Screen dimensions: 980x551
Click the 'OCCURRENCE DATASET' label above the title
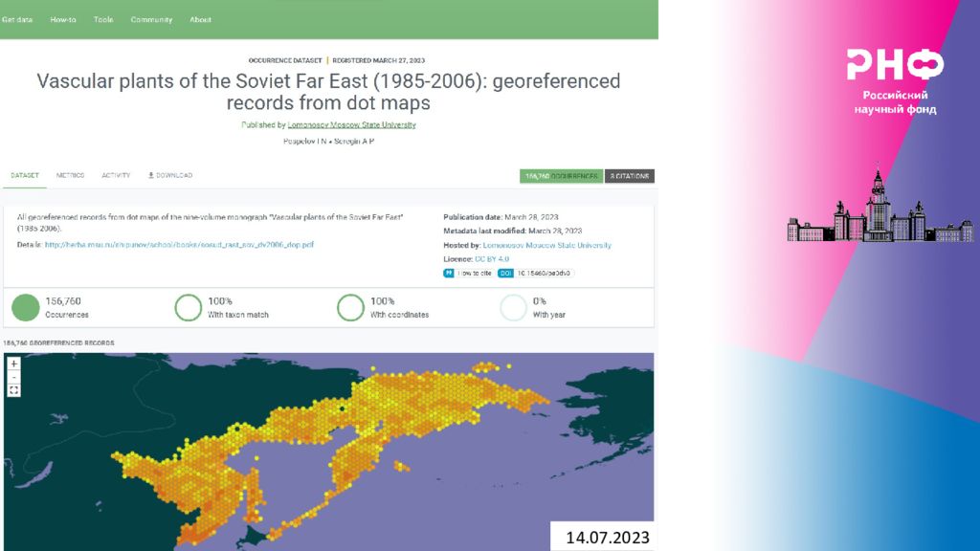(285, 60)
